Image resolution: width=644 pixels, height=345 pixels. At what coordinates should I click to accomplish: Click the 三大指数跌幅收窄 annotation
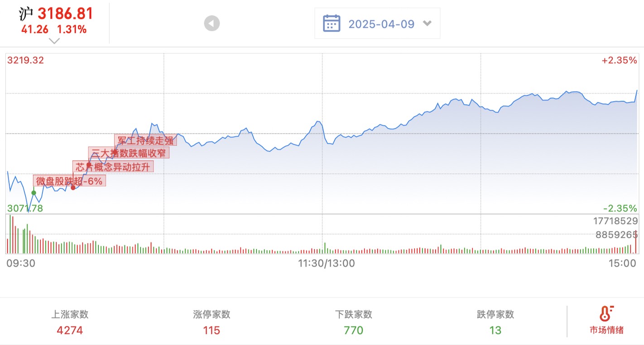click(129, 153)
